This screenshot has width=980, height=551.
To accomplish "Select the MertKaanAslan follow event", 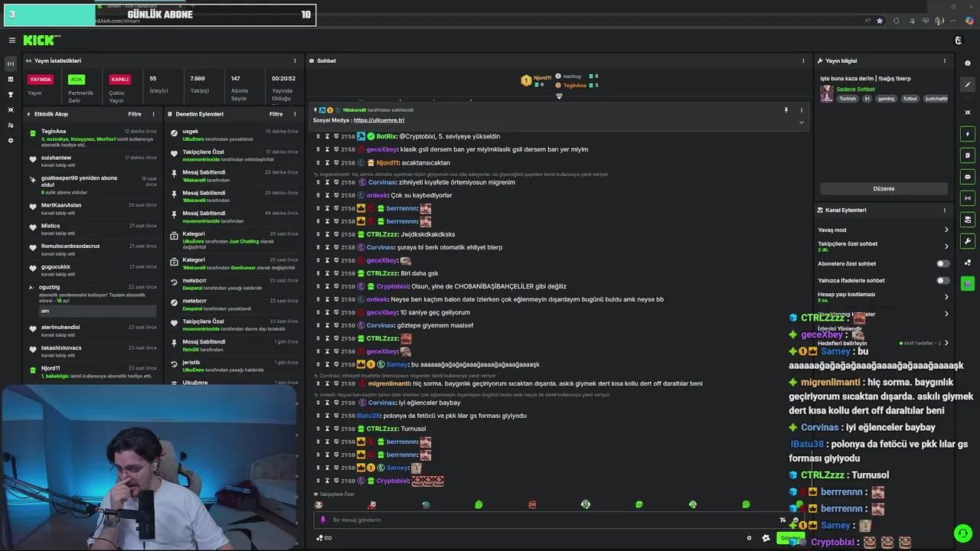I will pyautogui.click(x=93, y=208).
